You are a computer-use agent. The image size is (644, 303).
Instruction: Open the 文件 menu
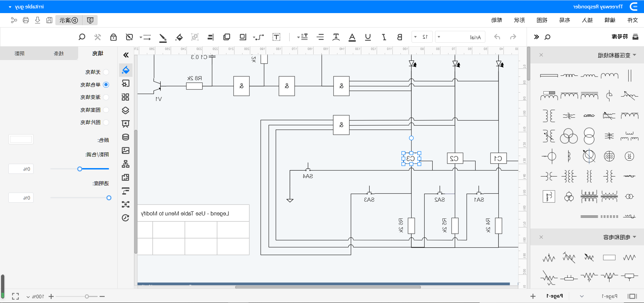click(x=633, y=20)
